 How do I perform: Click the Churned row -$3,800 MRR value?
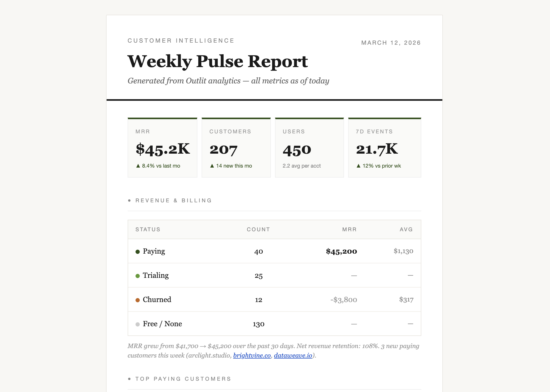[344, 300]
